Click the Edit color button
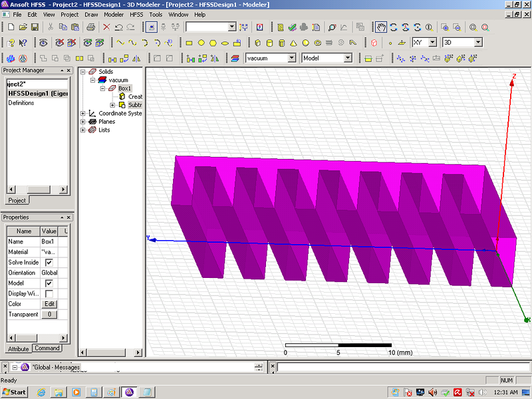Viewport: 532px width, 399px height. (49, 304)
